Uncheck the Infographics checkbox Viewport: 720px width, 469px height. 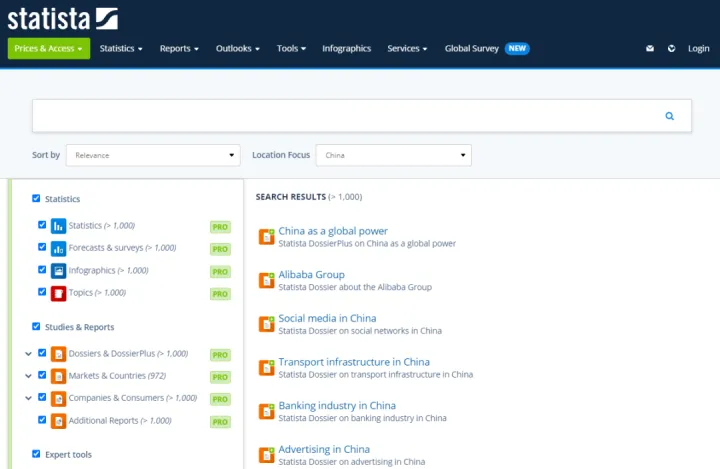(x=42, y=269)
